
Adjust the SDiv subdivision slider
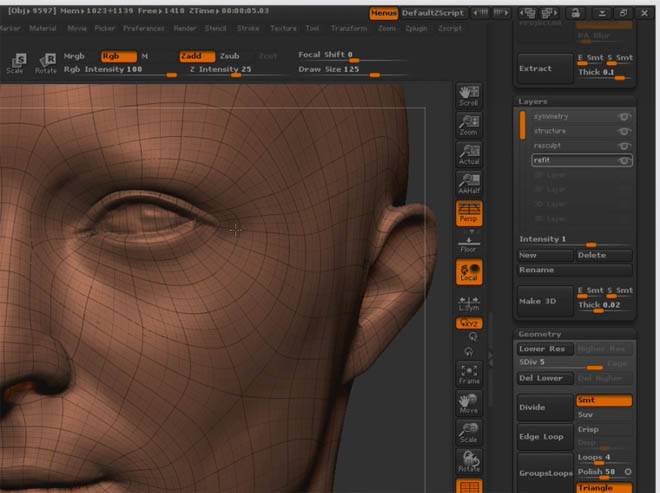click(561, 363)
